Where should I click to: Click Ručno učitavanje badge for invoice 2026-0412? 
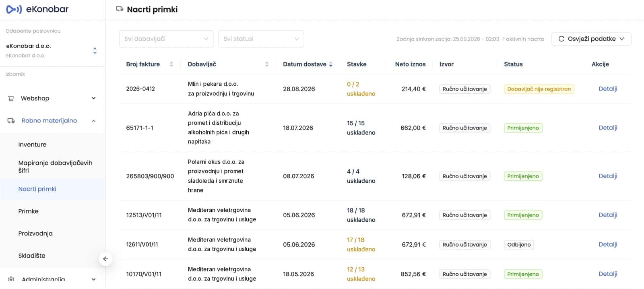point(465,89)
